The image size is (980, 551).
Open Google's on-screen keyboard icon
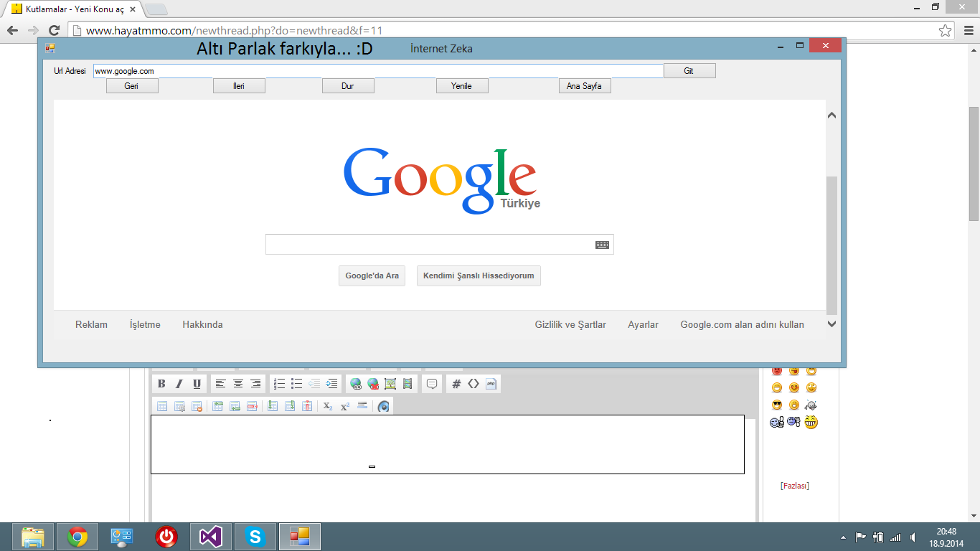[x=602, y=245]
